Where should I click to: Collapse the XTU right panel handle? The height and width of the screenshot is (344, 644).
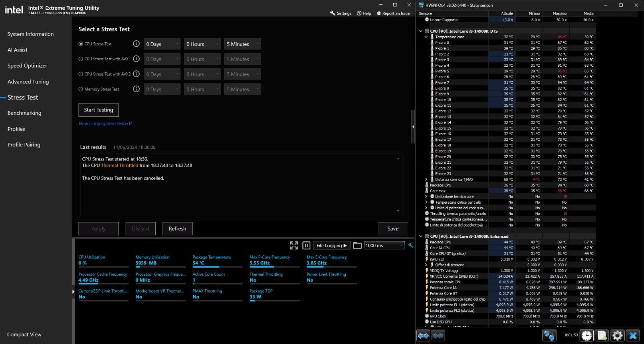tap(413, 127)
